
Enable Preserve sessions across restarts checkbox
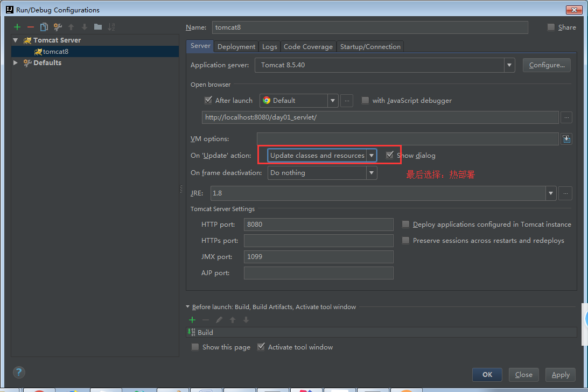tap(405, 241)
